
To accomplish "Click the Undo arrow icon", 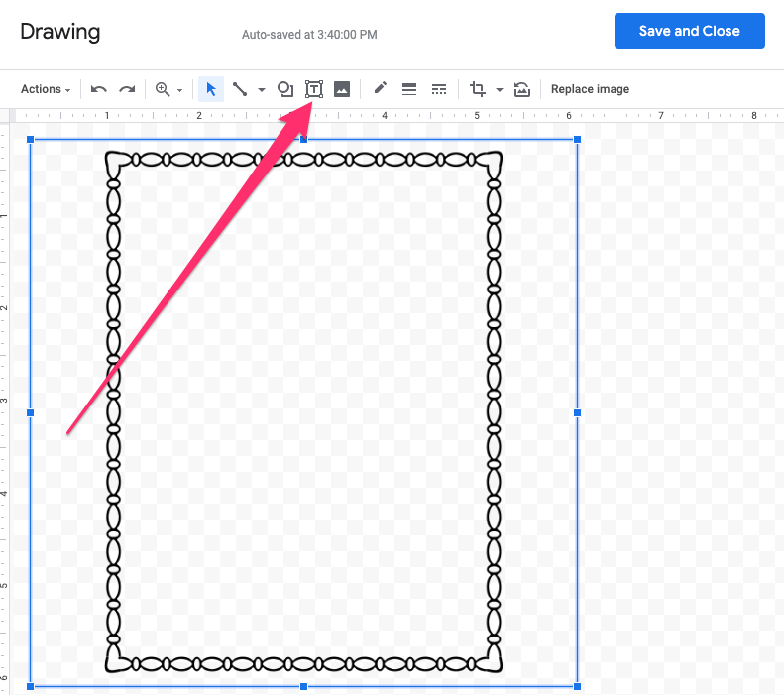I will click(99, 89).
